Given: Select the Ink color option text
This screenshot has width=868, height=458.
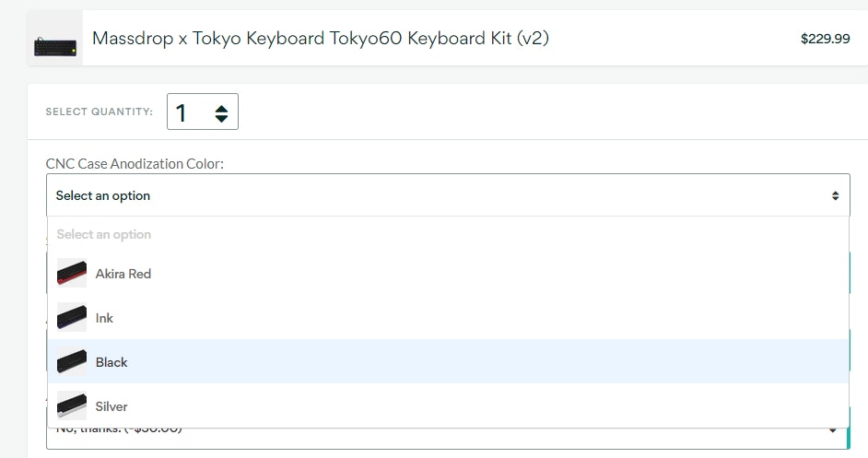Looking at the screenshot, I should tap(104, 318).
